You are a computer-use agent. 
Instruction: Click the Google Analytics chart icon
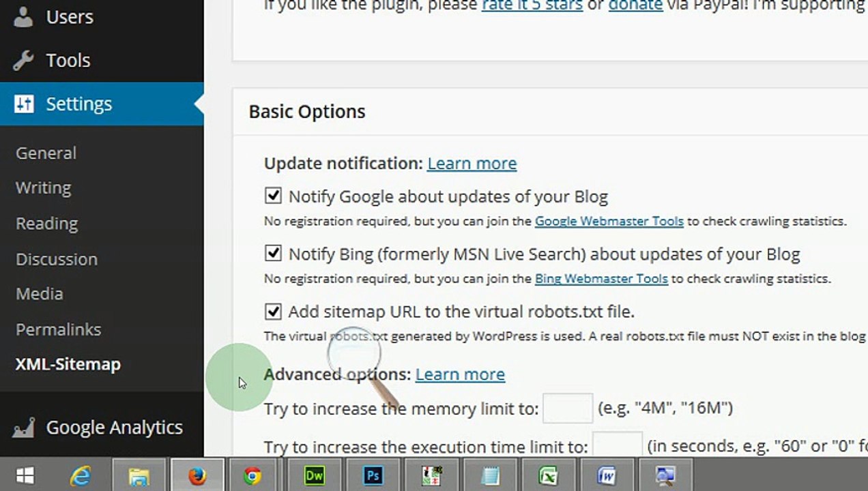(23, 428)
